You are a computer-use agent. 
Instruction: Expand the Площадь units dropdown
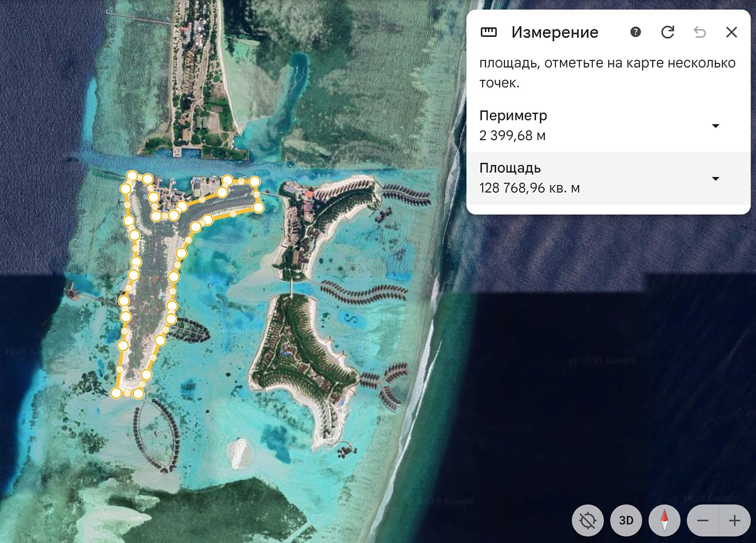tap(715, 178)
